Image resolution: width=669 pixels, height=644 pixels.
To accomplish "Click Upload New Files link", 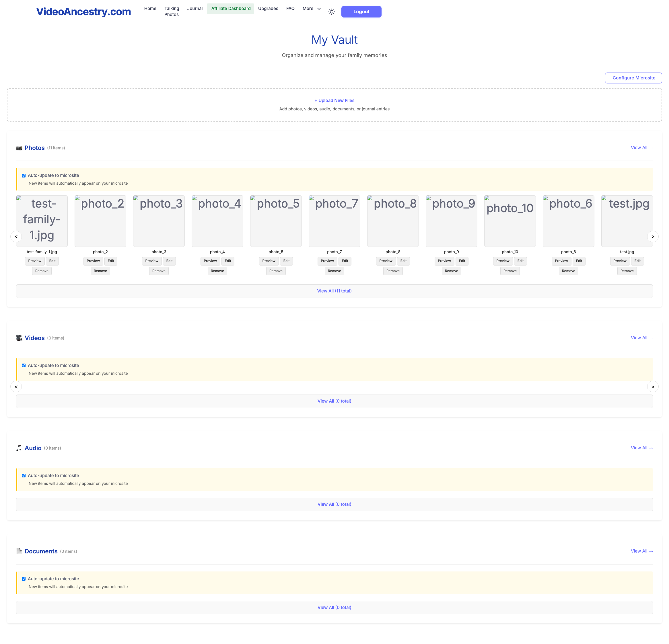I will click(334, 101).
